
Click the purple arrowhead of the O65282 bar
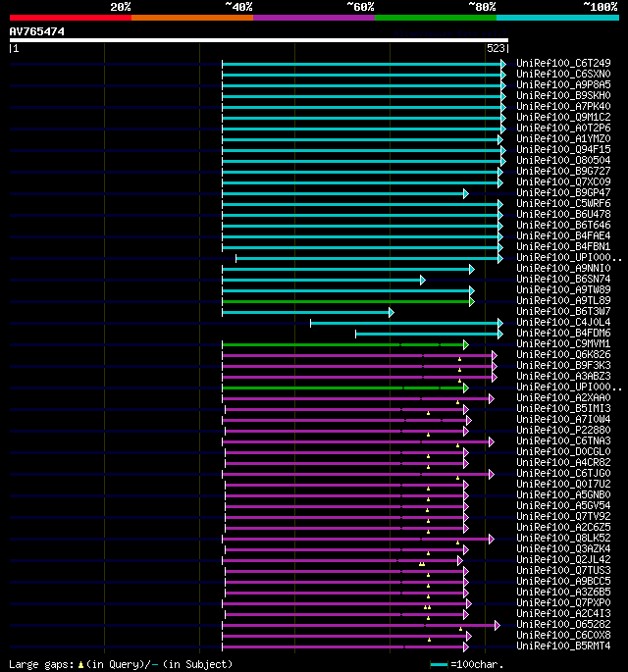[497, 625]
